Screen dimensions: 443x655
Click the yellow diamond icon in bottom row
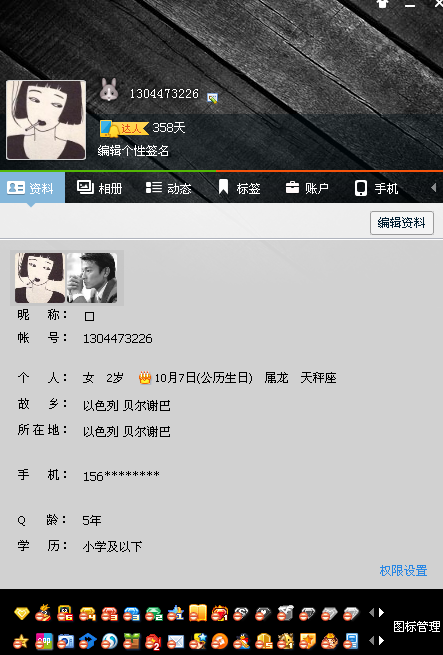[22, 613]
